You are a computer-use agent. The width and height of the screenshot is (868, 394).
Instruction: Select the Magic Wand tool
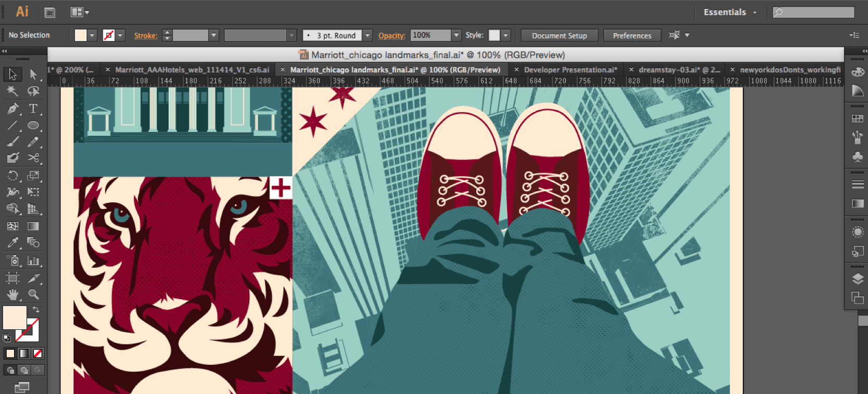[x=13, y=91]
